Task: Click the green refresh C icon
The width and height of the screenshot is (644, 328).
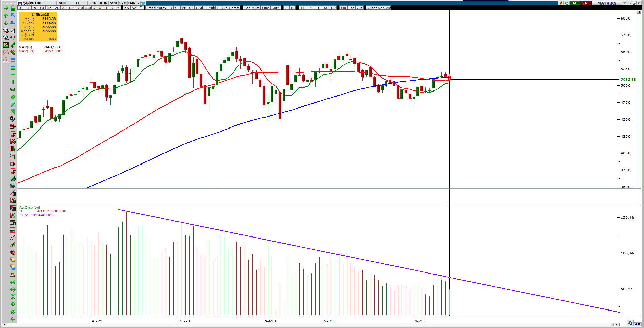Action: tap(567, 3)
